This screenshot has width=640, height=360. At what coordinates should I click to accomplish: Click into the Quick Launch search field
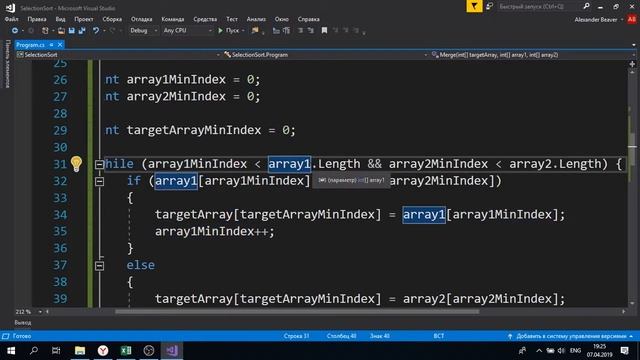coord(537,6)
